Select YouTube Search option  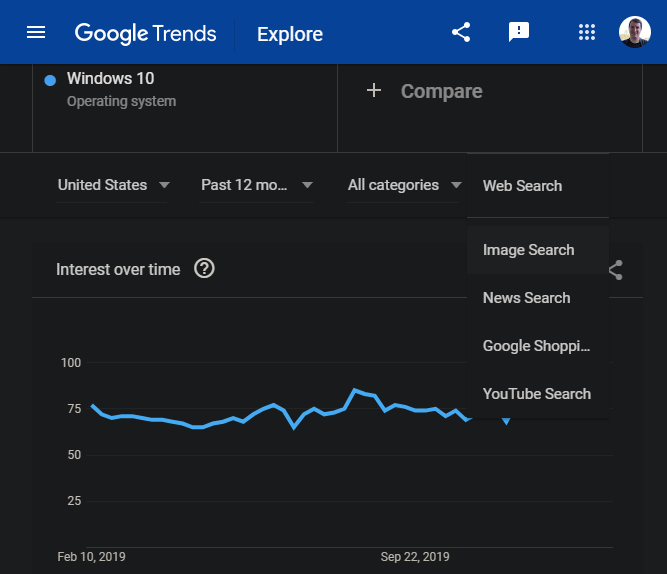click(x=537, y=394)
